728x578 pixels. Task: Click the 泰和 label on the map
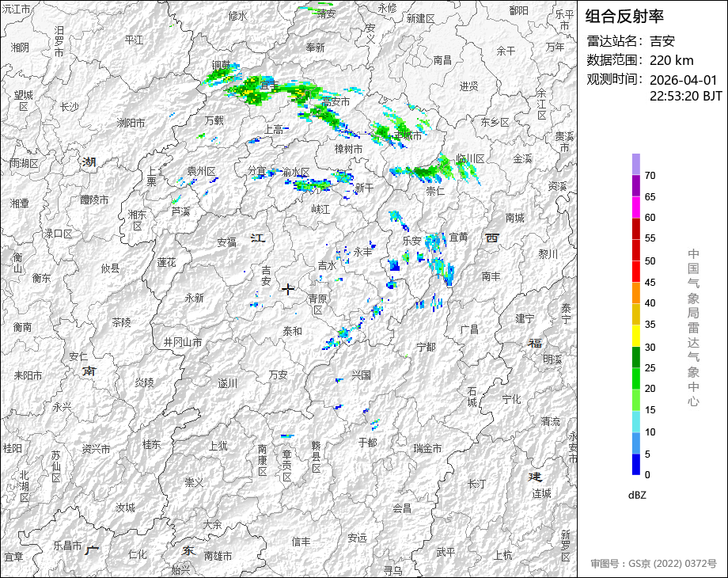(293, 331)
